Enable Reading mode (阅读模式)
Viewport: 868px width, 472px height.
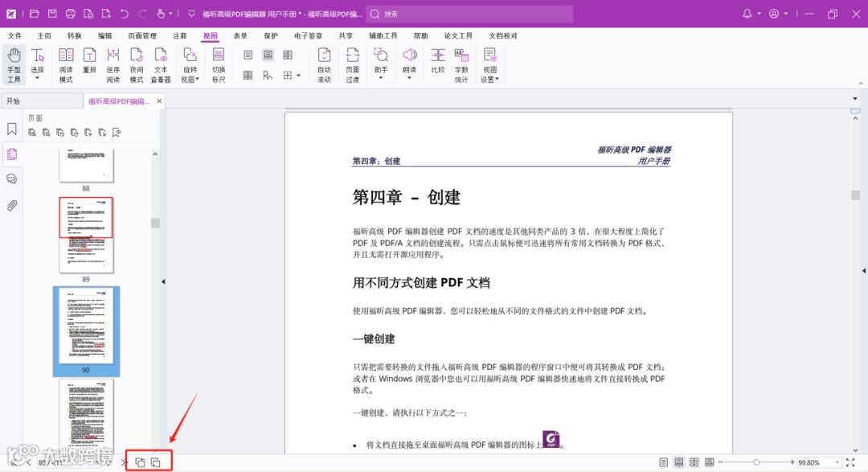click(66, 65)
